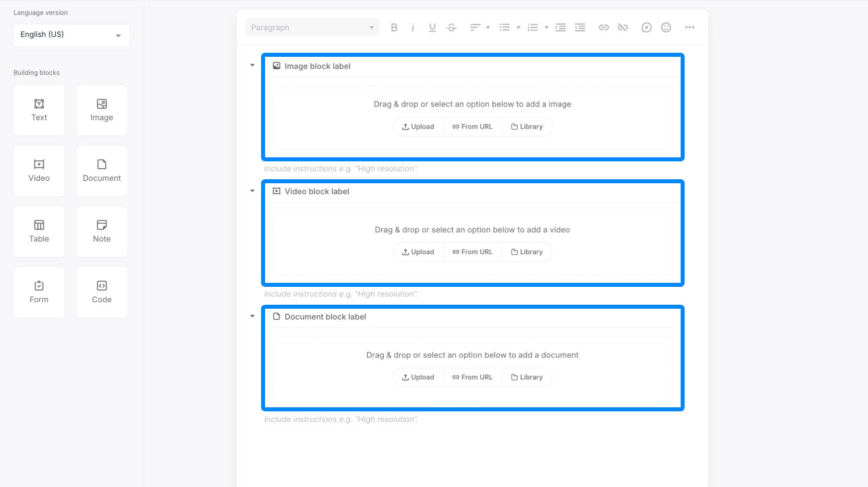Click the Video block label icon

[277, 191]
